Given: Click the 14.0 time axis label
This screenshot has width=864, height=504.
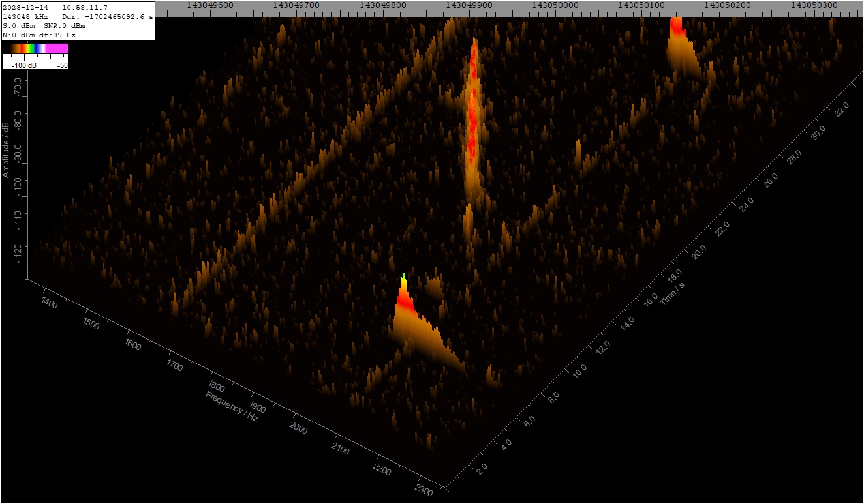Looking at the screenshot, I should [x=627, y=325].
